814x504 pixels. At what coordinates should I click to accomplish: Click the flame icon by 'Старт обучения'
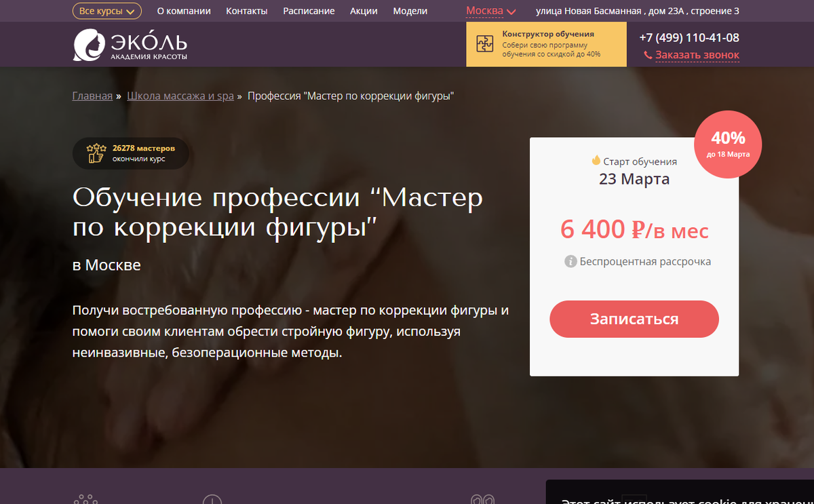point(596,161)
